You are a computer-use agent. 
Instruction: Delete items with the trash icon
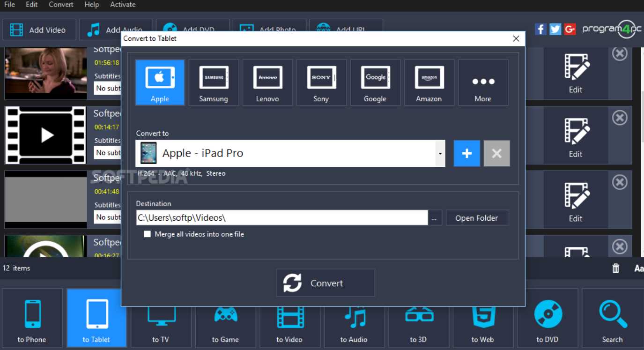[x=616, y=268]
